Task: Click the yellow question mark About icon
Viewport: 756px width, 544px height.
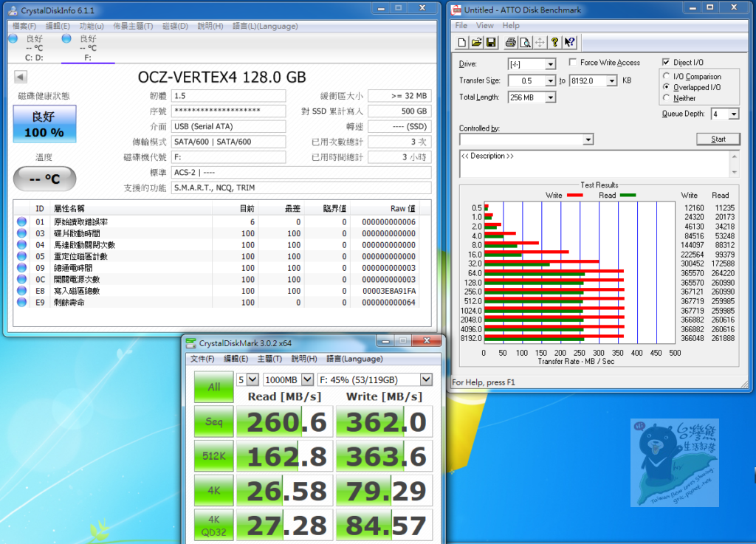Action: [554, 42]
